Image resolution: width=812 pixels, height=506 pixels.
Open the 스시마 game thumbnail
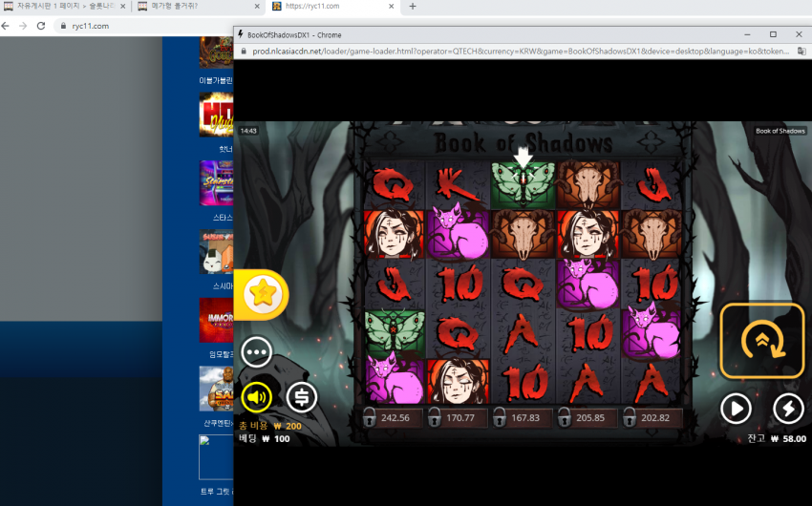217,251
